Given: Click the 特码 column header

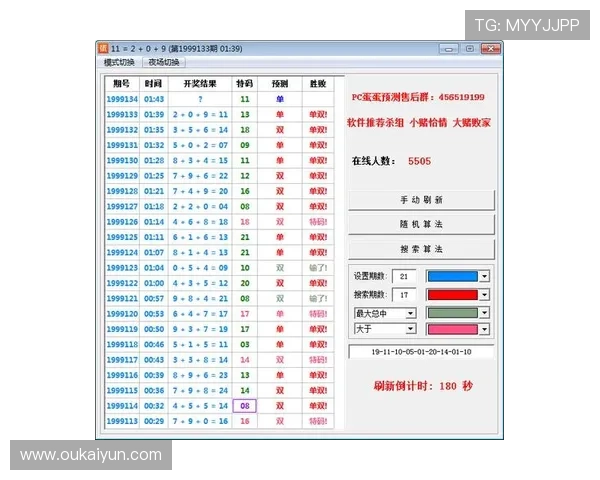Looking at the screenshot, I should [245, 83].
